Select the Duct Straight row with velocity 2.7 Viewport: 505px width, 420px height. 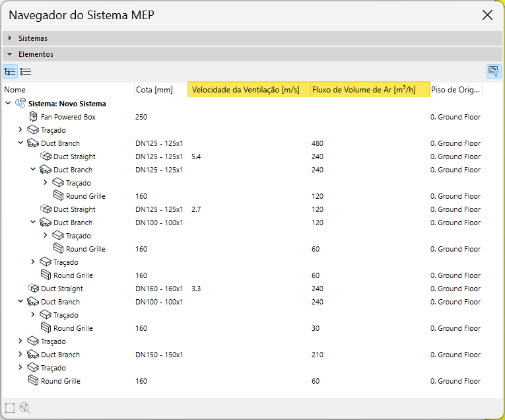pos(74,209)
